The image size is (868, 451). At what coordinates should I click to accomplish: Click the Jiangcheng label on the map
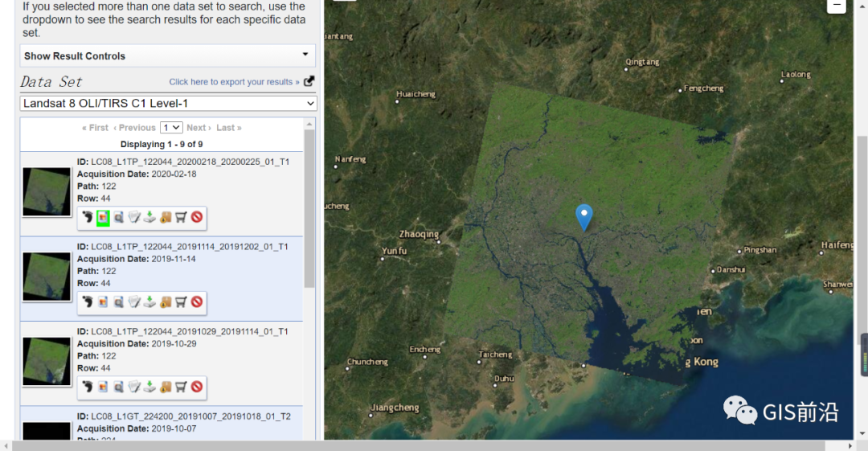tap(395, 408)
